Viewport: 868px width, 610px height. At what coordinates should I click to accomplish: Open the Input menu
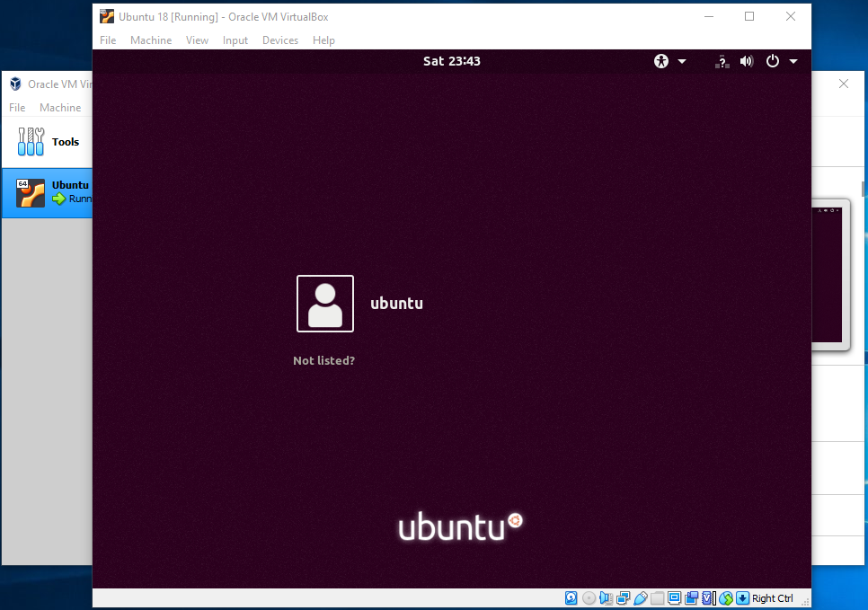click(x=235, y=40)
